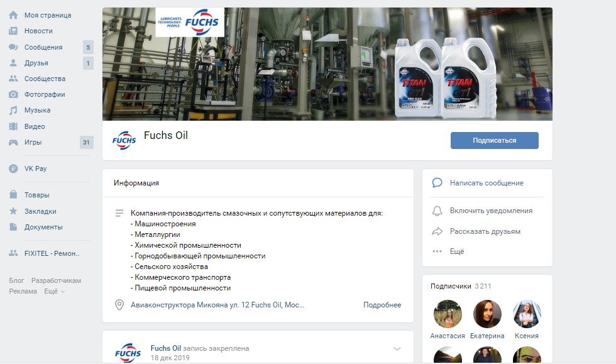
Task: Open the address Авиаконструктора Микояна ул. 12
Action: tap(217, 305)
